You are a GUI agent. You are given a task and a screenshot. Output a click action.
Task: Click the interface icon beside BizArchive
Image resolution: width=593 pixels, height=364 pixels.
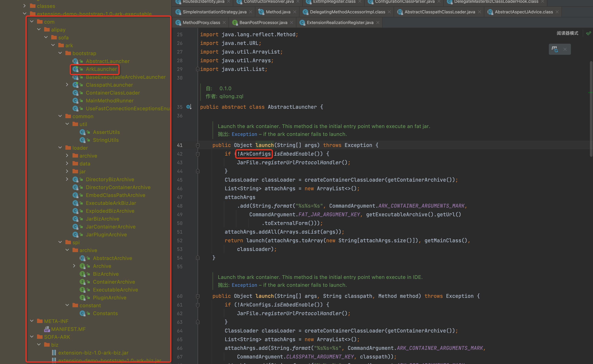pyautogui.click(x=83, y=274)
